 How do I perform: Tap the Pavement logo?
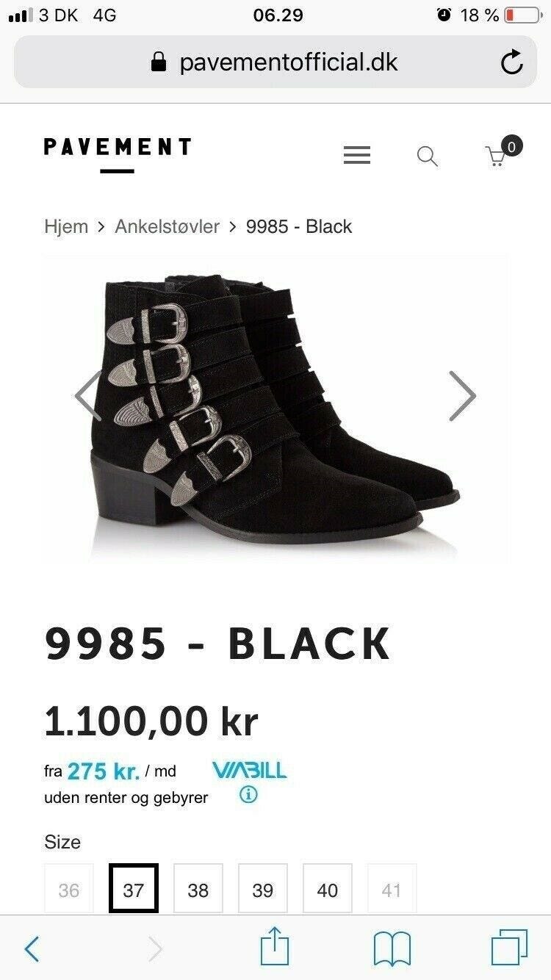[x=118, y=153]
